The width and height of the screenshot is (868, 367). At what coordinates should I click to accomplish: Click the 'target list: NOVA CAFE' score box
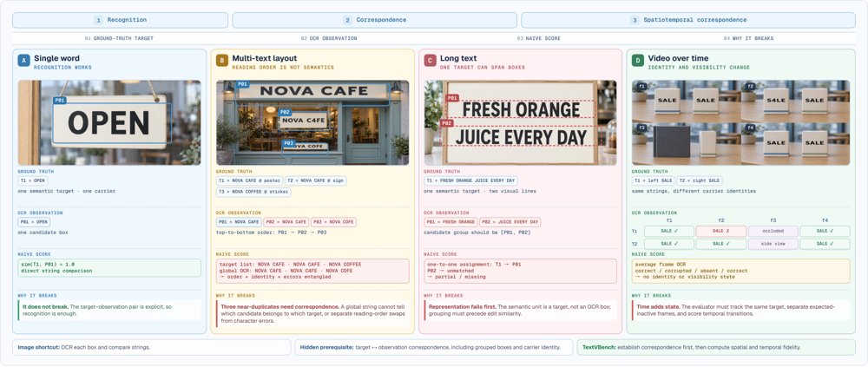point(312,272)
